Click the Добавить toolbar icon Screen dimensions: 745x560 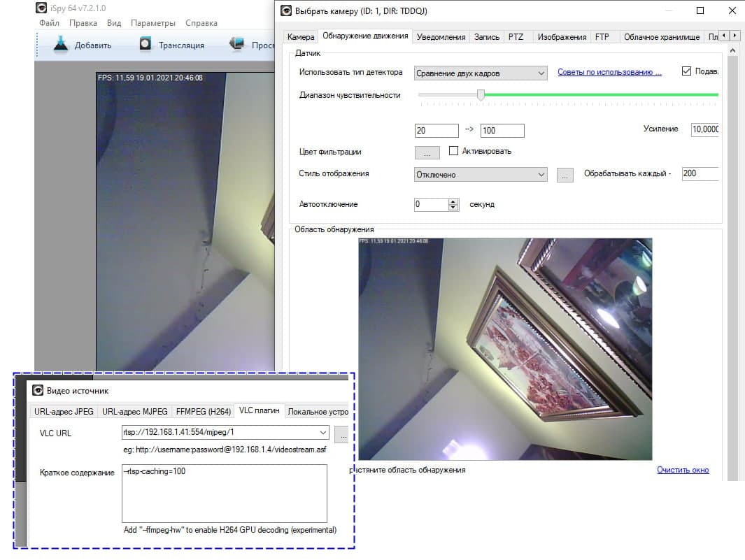point(61,45)
